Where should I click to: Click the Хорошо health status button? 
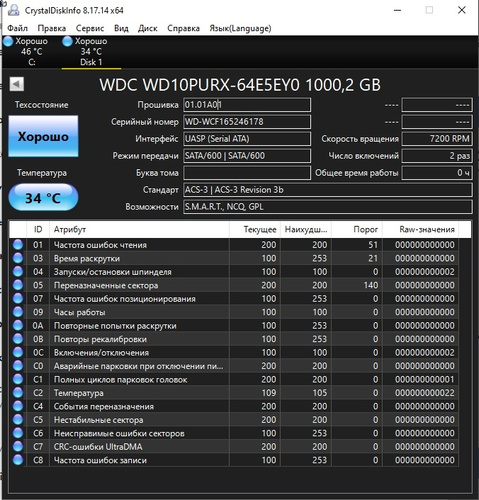[x=43, y=136]
